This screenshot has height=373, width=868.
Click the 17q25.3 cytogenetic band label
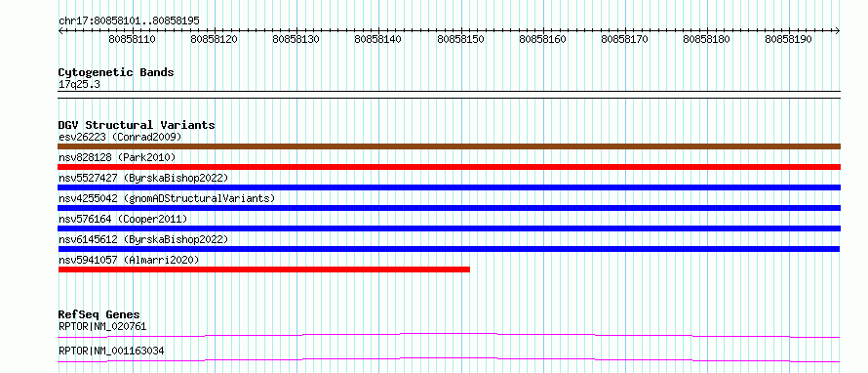[x=79, y=85]
